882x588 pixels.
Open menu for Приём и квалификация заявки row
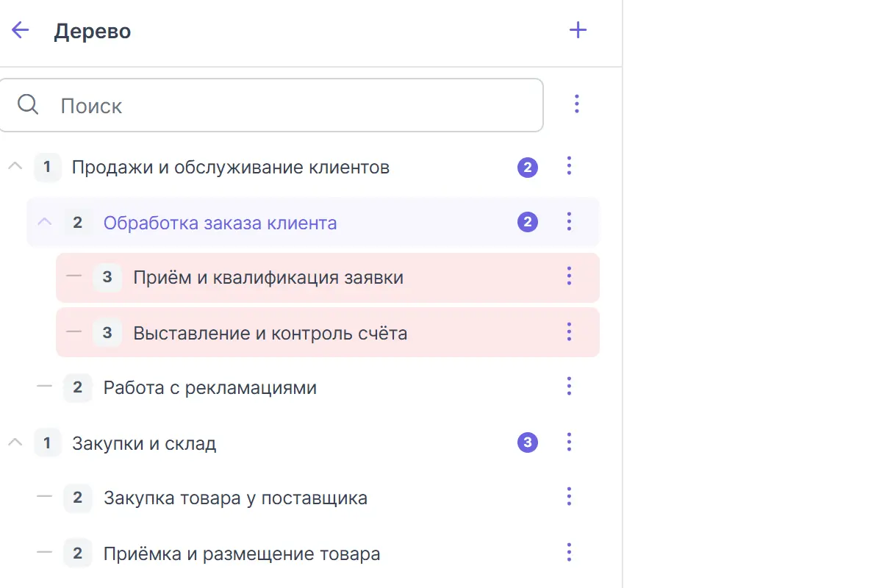point(569,276)
